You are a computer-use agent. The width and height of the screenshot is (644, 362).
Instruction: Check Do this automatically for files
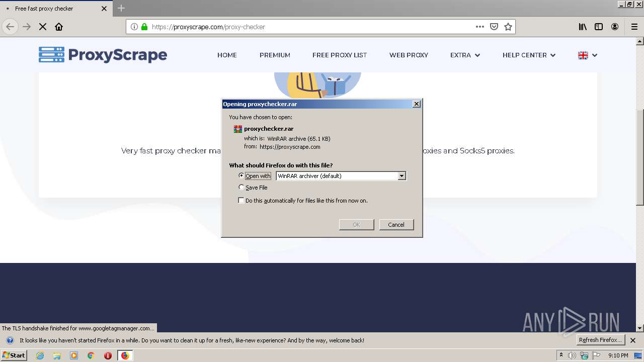click(242, 200)
